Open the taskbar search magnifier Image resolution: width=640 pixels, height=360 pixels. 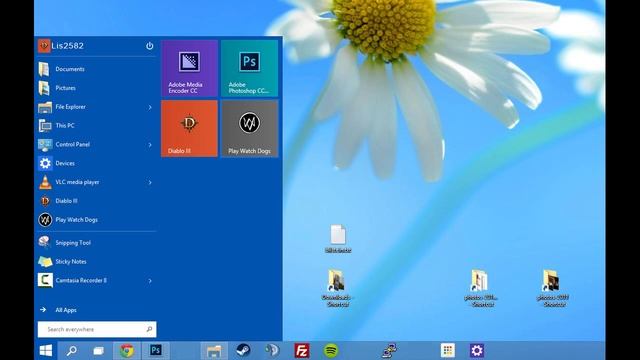(x=72, y=351)
